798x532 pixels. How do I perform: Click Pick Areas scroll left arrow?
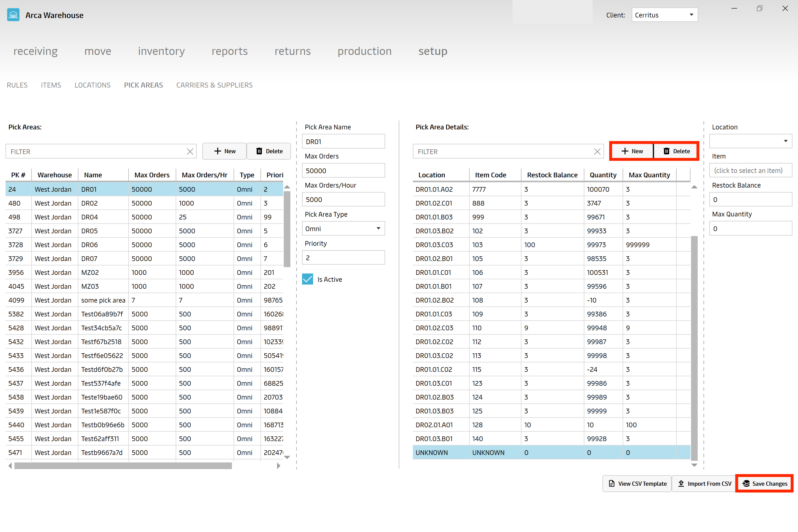(x=10, y=466)
